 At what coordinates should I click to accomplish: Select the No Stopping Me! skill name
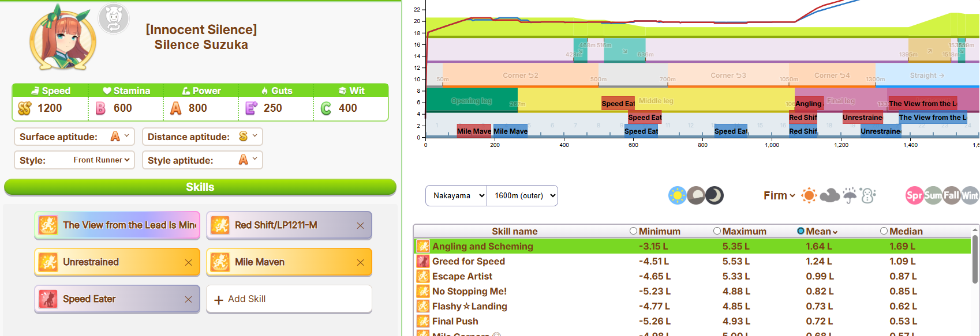tap(469, 291)
